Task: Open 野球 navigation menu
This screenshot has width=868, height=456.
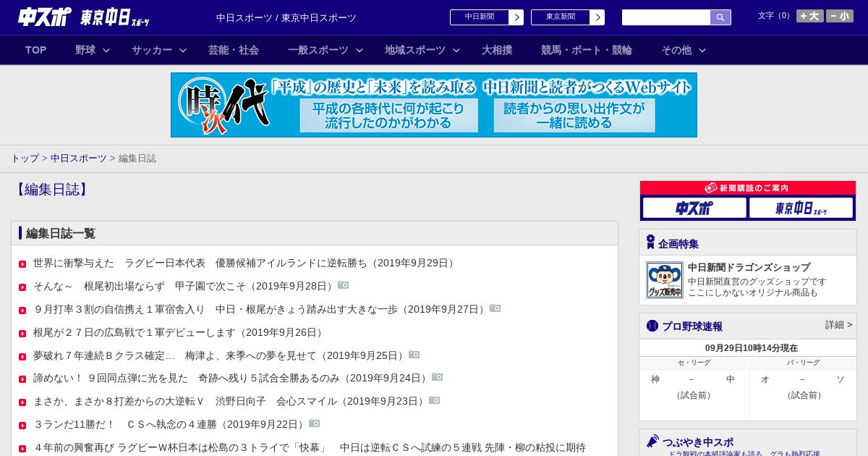Action: tap(85, 50)
